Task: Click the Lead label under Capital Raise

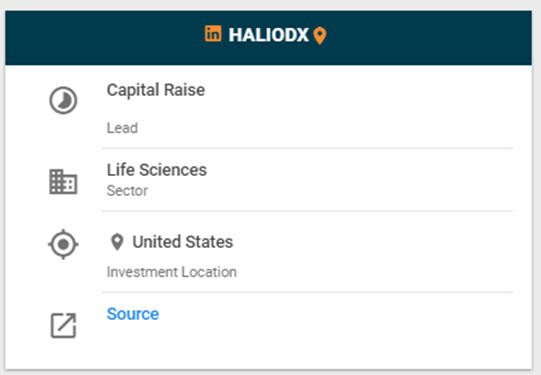Action: (122, 128)
